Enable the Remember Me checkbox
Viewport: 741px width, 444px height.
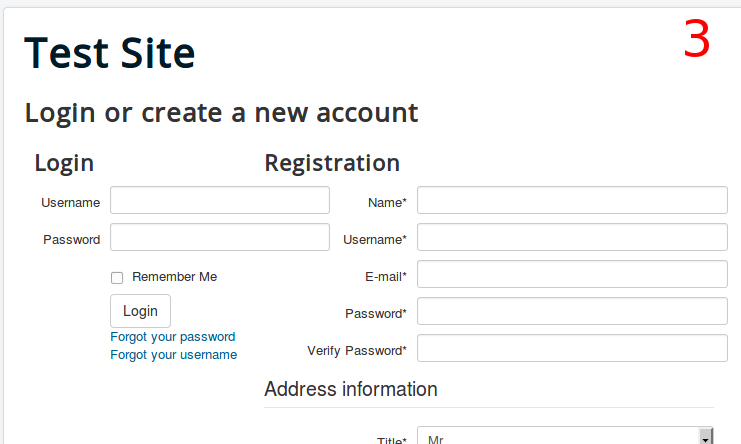click(x=117, y=278)
